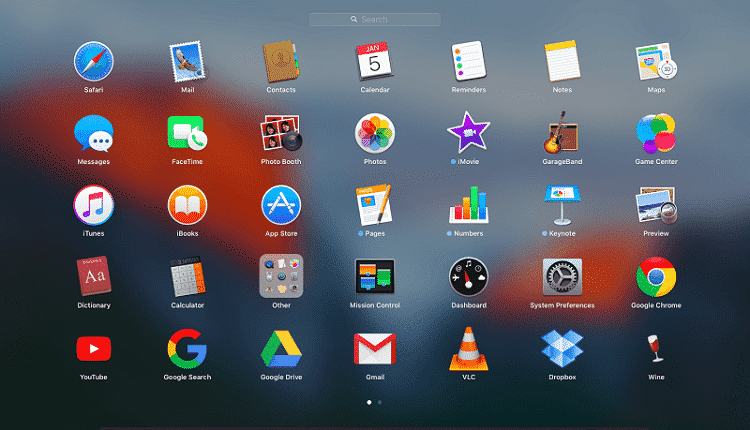Switch to second Launchpad page dot
This screenshot has width=750, height=430.
(x=380, y=402)
